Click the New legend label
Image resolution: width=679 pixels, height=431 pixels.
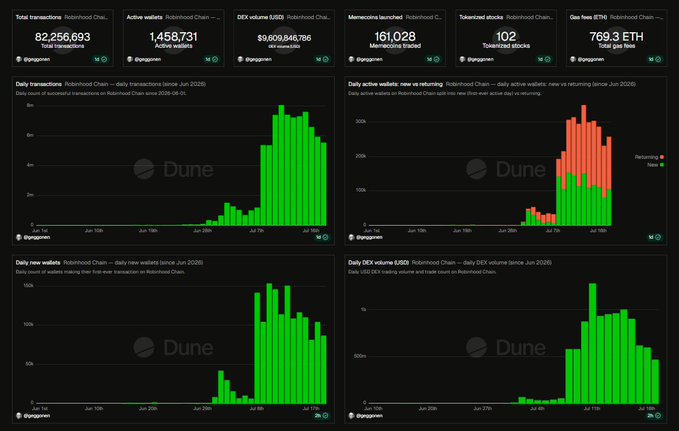pos(652,165)
